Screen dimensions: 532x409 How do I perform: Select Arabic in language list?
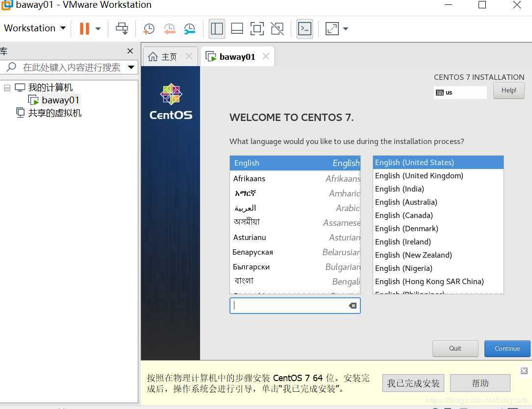pos(295,208)
